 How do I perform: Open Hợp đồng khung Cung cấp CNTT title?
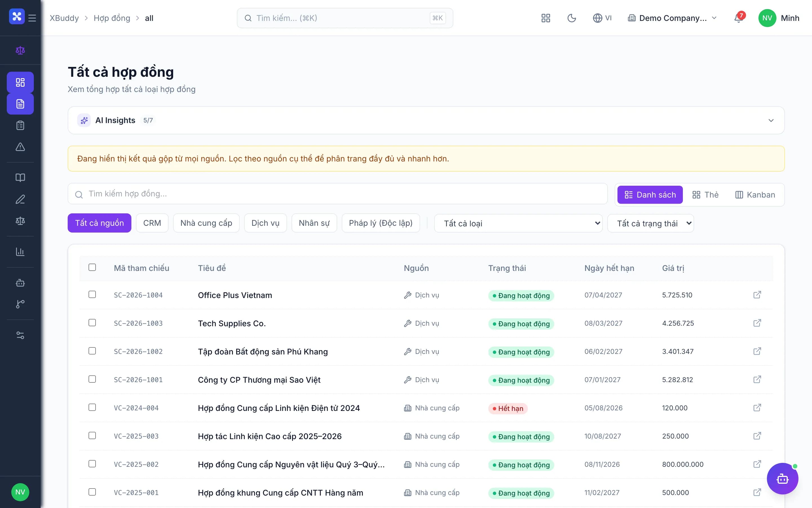click(280, 492)
